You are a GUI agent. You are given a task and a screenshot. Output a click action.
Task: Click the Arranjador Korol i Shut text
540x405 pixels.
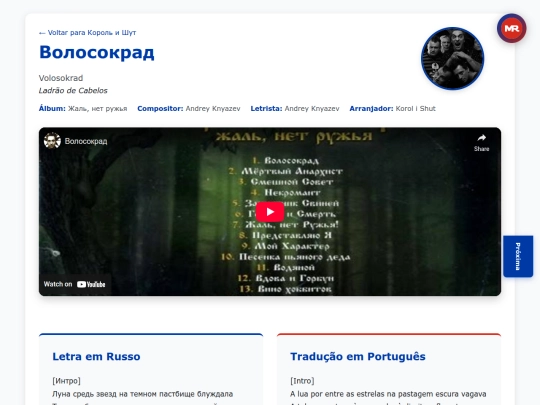click(x=415, y=109)
